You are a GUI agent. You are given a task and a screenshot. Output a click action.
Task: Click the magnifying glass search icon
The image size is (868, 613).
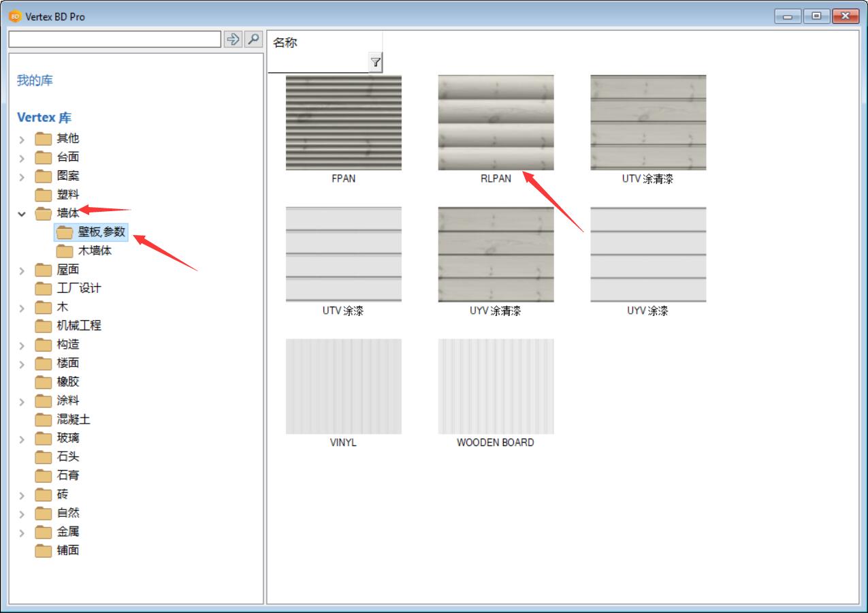tap(254, 39)
